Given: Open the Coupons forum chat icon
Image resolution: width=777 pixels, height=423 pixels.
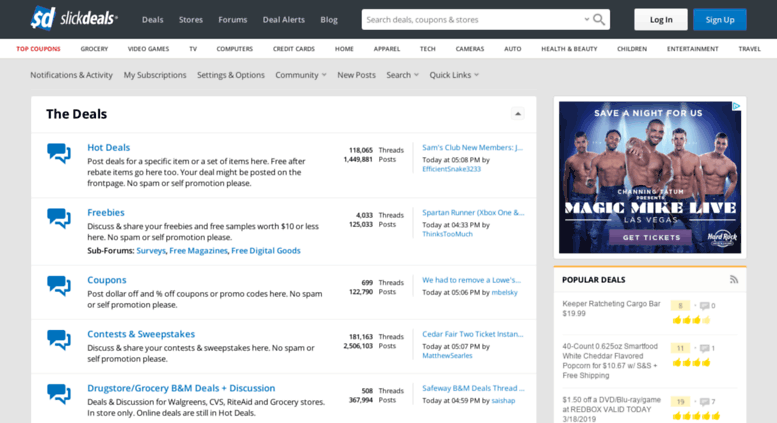Looking at the screenshot, I should click(59, 285).
